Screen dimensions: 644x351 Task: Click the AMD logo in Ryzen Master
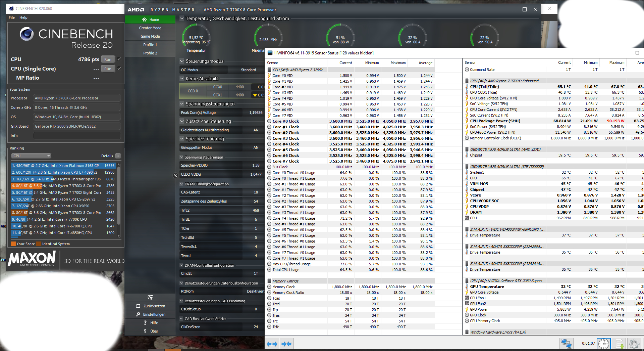coord(136,10)
